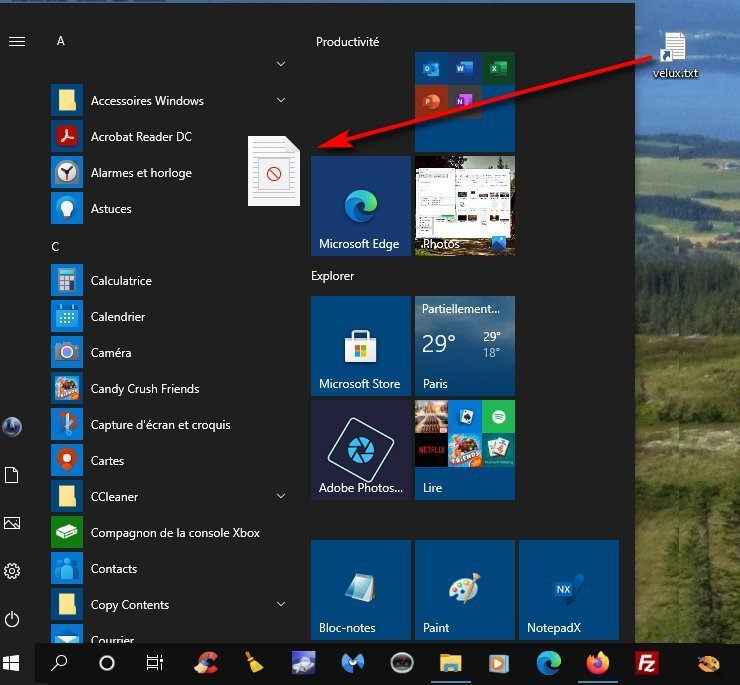Open File Explorer on the taskbar
Viewport: 740px width, 685px height.
click(x=451, y=663)
